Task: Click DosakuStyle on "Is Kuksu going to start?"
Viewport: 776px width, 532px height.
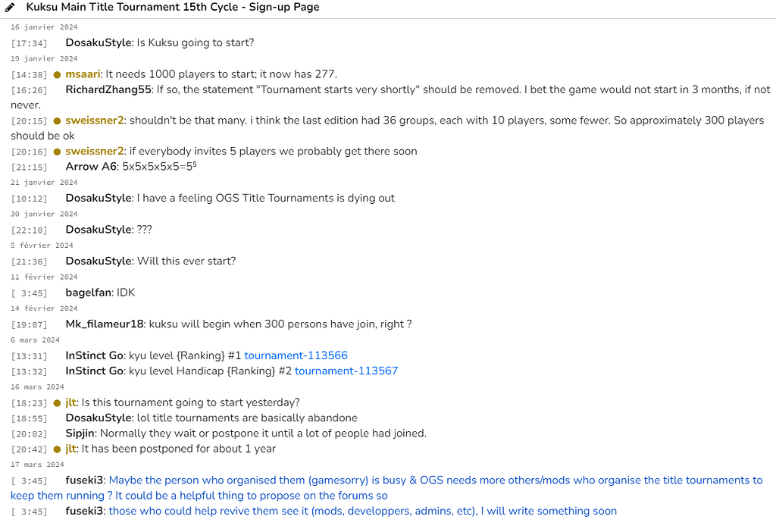Action: click(x=99, y=43)
